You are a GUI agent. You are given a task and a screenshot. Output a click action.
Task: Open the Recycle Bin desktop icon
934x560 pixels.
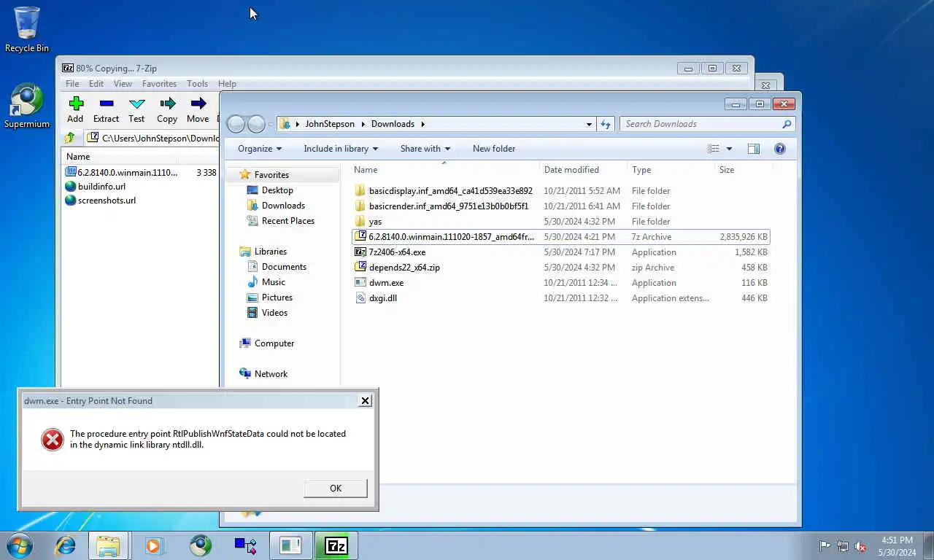coord(27,29)
